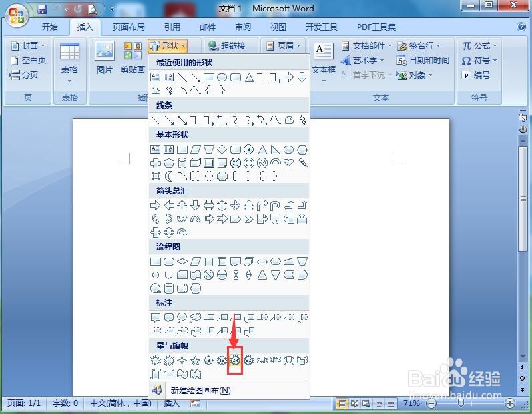
Task: Select the oval callout shape
Action: click(182, 317)
